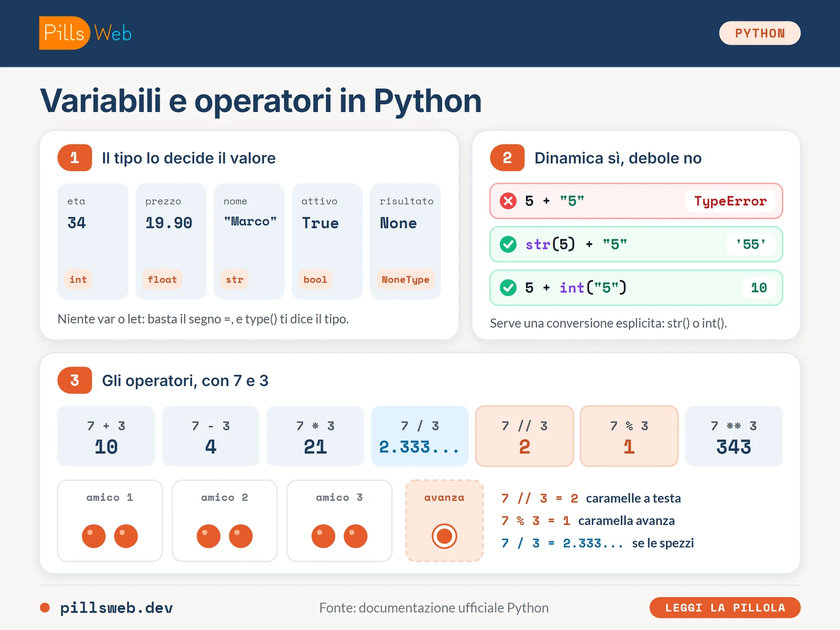Select the attivo True bool card

click(327, 241)
